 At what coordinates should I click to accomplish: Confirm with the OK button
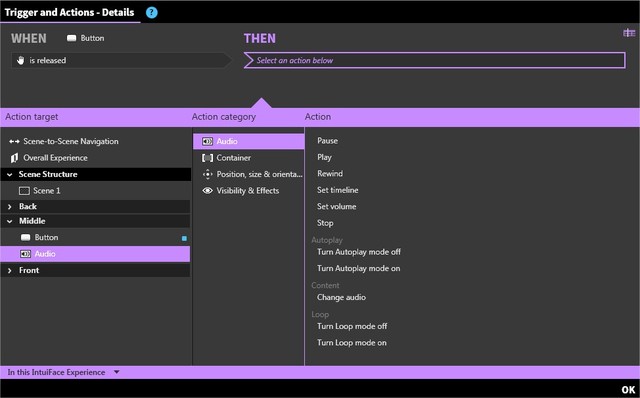click(x=628, y=390)
